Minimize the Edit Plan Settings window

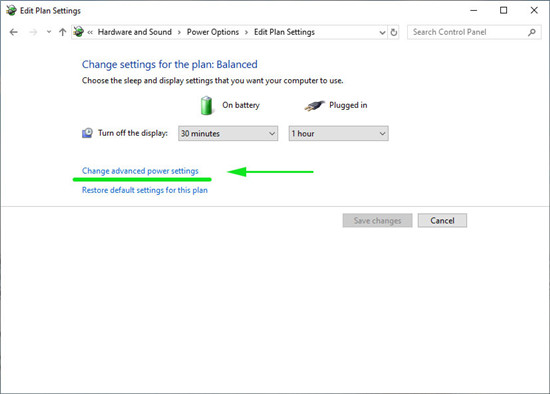[x=474, y=11]
